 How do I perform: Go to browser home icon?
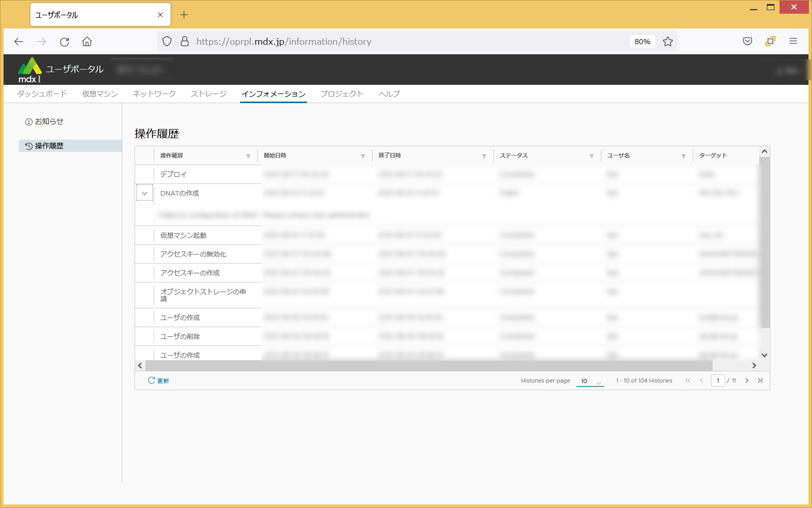[x=87, y=41]
